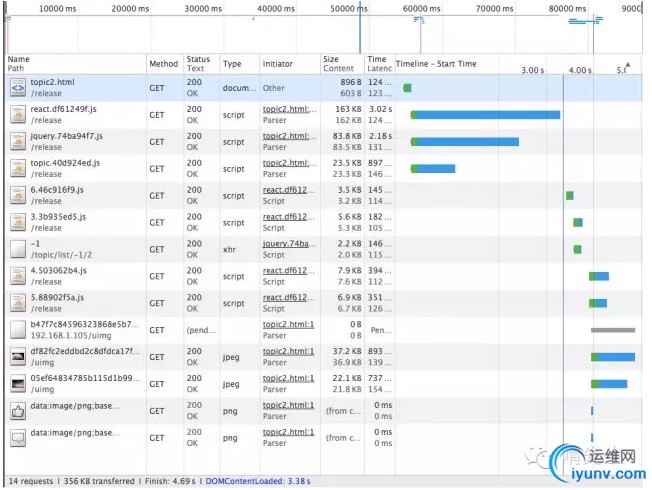
Task: Open topic2.html:1 initiator link for 05ef64834785 jpeg
Action: [289, 378]
